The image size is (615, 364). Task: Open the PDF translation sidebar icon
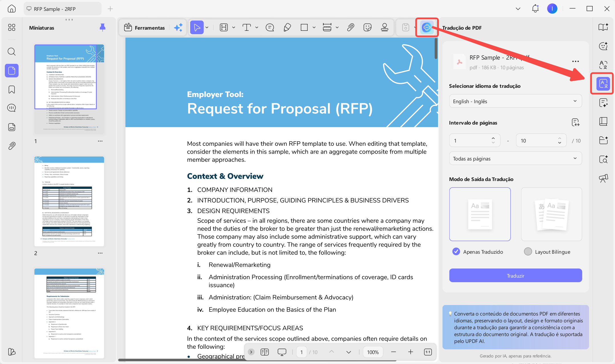click(x=603, y=84)
